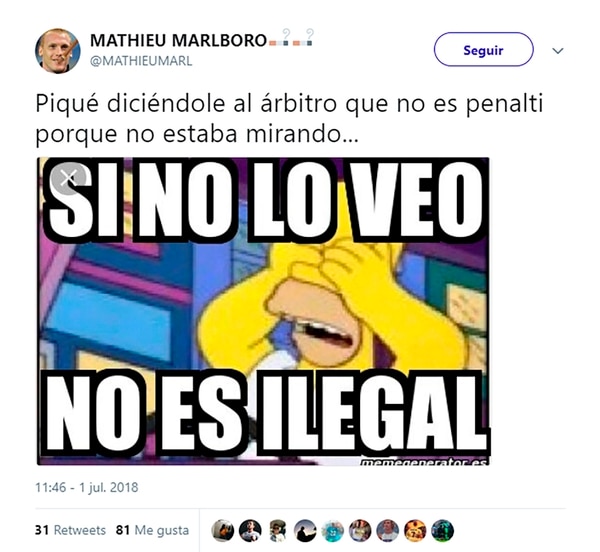Open the last liker avatar in the row
The height and width of the screenshot is (552, 600).
[443, 531]
